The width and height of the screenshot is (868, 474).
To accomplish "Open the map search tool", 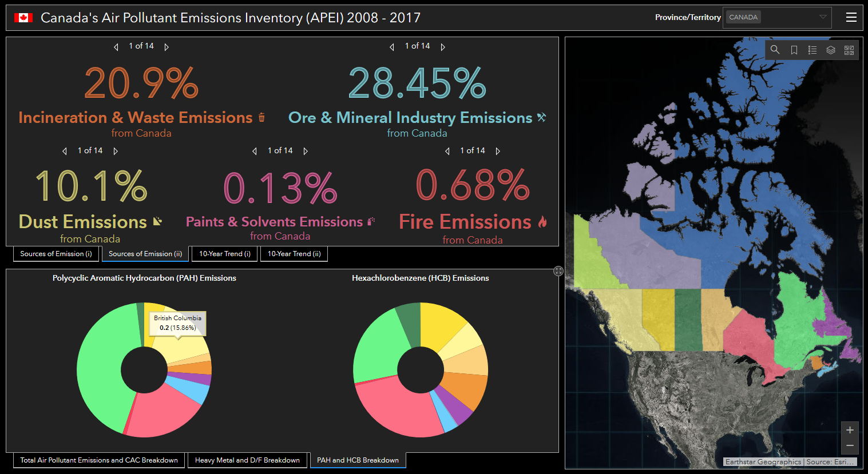I will (775, 50).
